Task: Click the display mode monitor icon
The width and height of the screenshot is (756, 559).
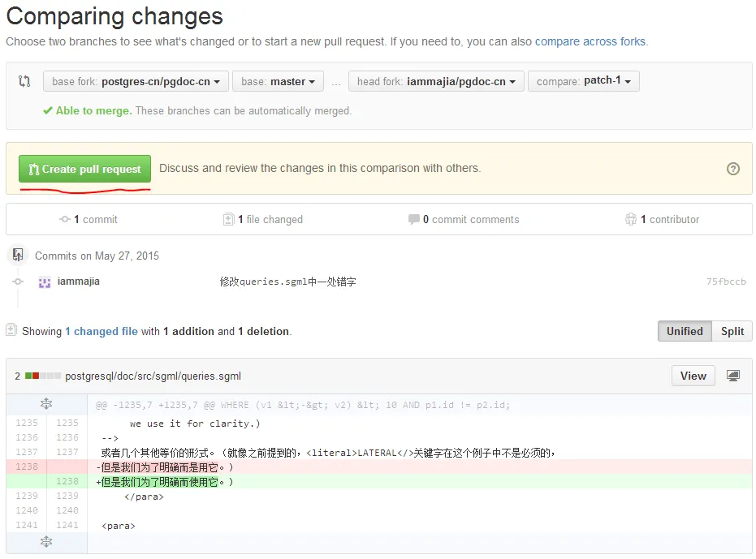Action: click(733, 376)
